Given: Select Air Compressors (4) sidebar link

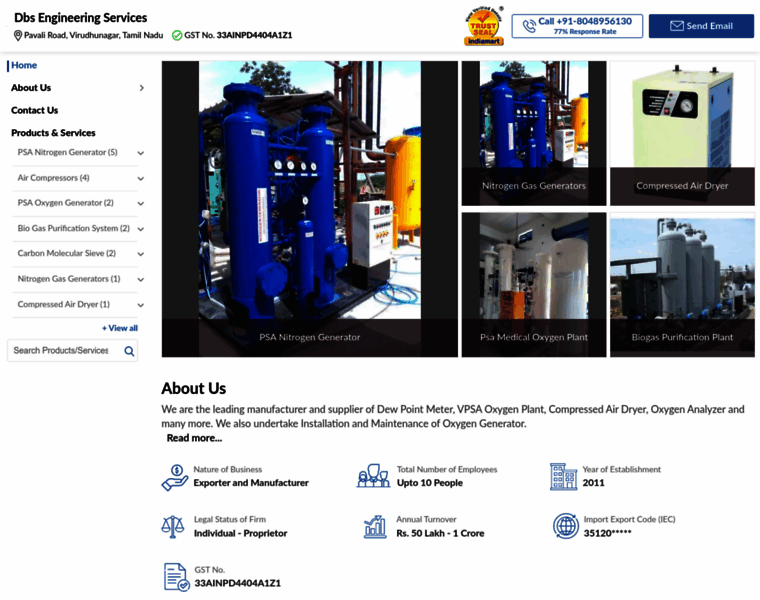Looking at the screenshot, I should 53,178.
